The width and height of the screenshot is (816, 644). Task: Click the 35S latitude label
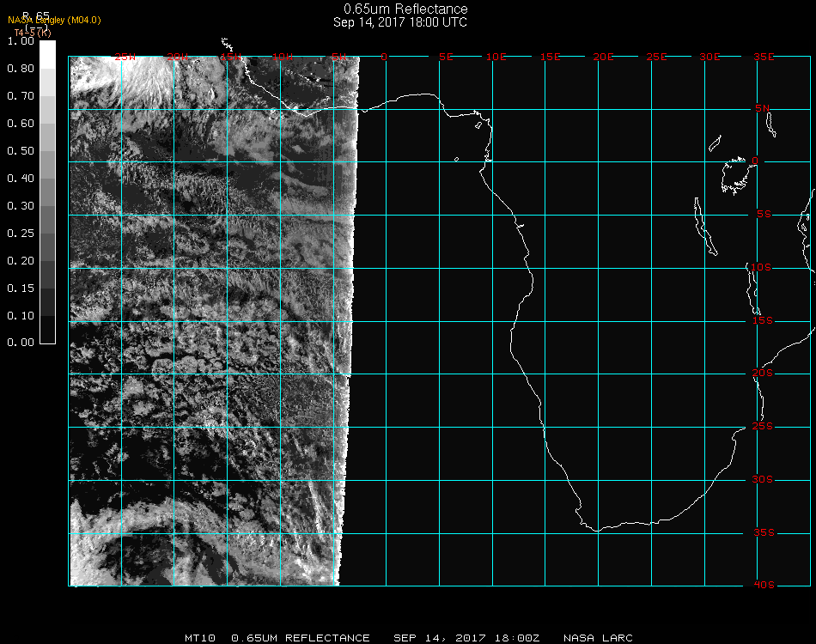pyautogui.click(x=764, y=532)
